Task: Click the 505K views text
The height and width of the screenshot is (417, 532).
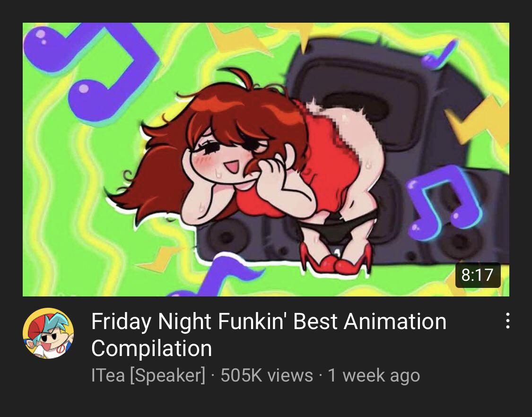Action: 267,375
